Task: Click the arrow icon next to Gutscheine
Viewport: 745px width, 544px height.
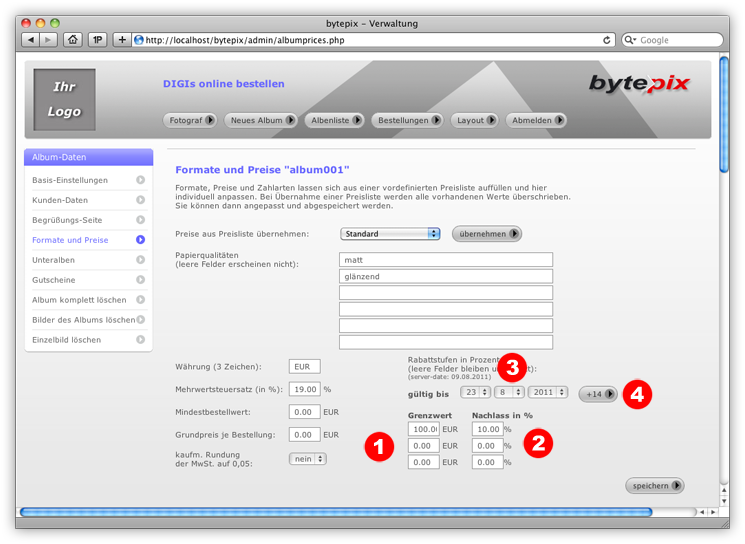Action: pyautogui.click(x=141, y=280)
